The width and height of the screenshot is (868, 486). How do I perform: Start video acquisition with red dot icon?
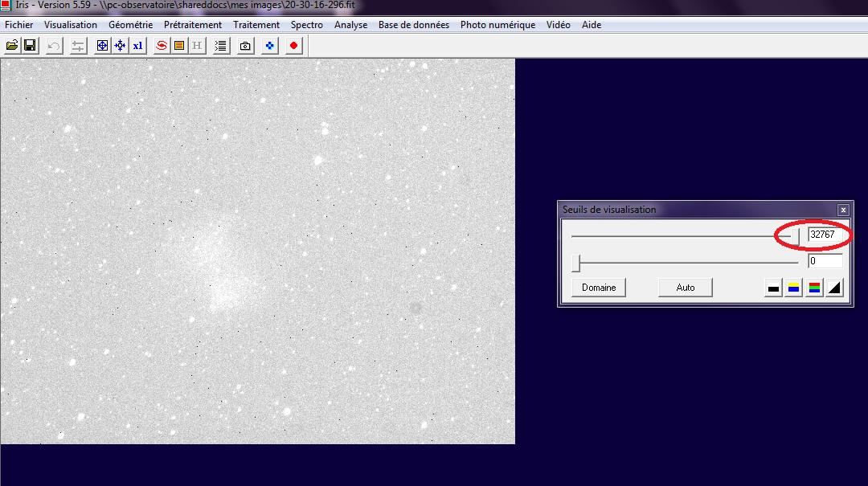pos(293,46)
